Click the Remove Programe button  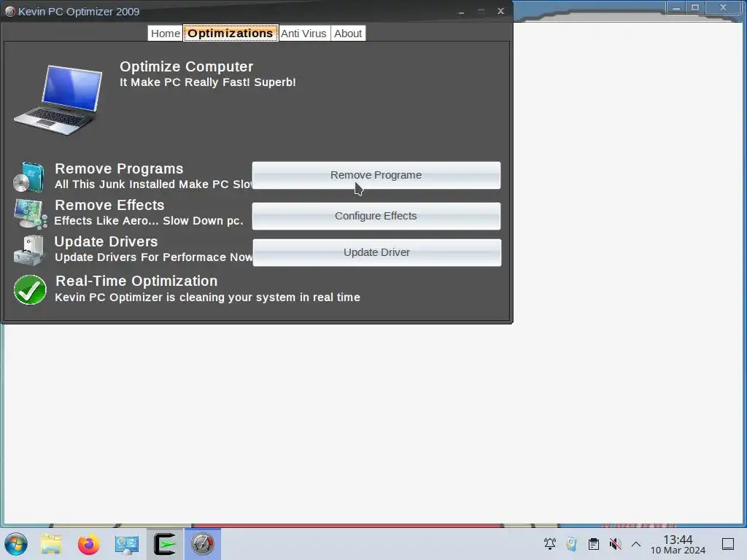pos(376,175)
